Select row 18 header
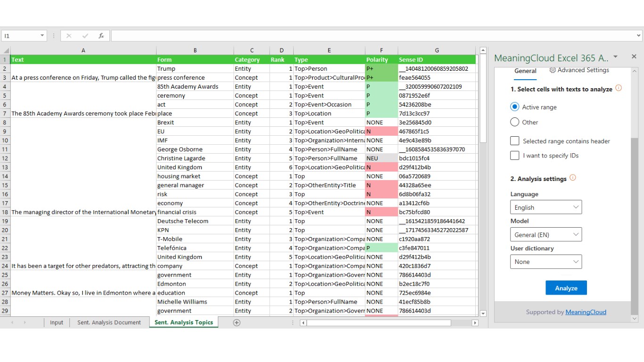644x362 pixels. point(5,212)
